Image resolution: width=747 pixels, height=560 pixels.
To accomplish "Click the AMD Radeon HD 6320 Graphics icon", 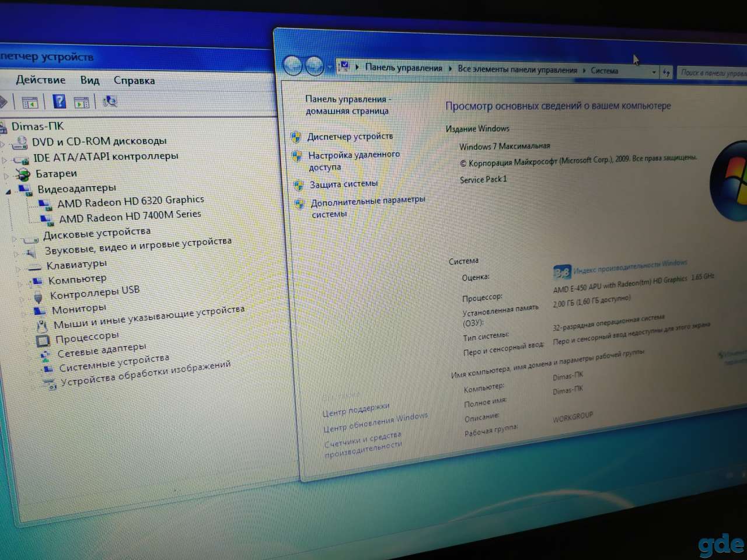I will click(x=45, y=204).
